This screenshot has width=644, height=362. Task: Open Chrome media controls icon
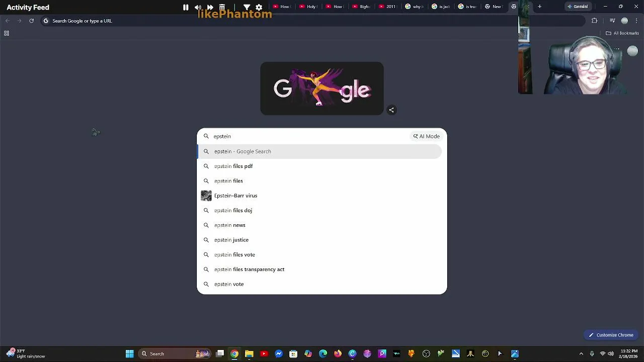(x=612, y=21)
